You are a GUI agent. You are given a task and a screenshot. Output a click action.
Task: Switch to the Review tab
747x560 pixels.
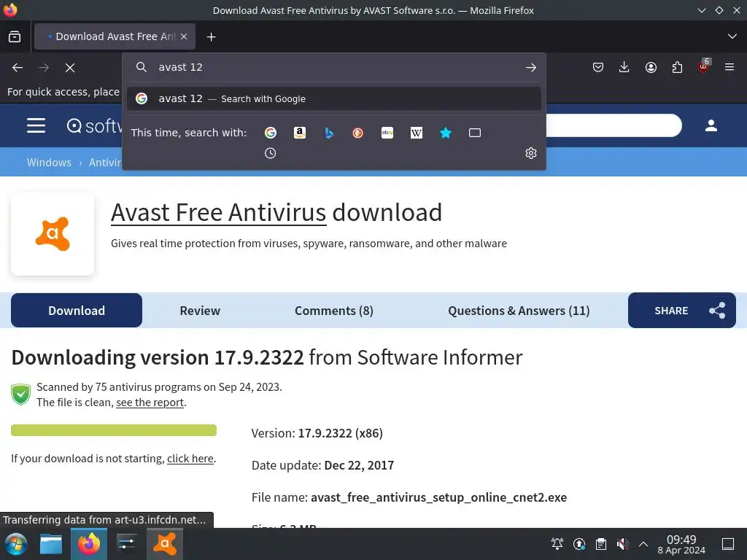(200, 311)
